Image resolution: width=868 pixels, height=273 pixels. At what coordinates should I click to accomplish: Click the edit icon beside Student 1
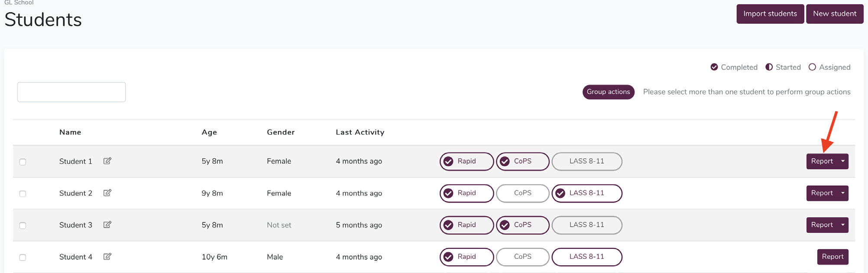107,161
